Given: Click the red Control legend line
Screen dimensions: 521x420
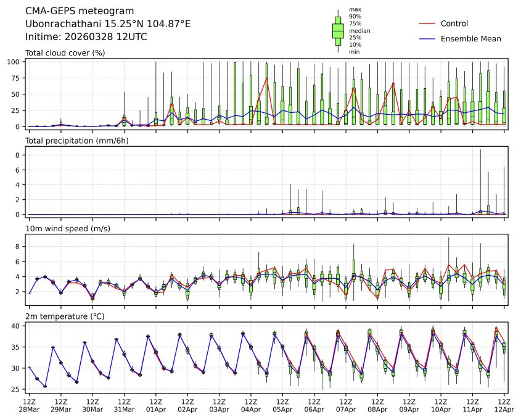Looking at the screenshot, I should click(427, 23).
